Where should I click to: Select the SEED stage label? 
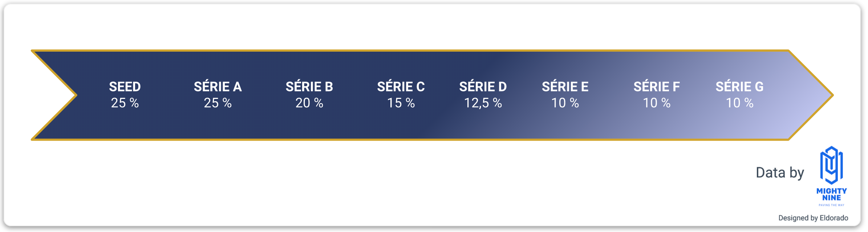[x=125, y=87]
